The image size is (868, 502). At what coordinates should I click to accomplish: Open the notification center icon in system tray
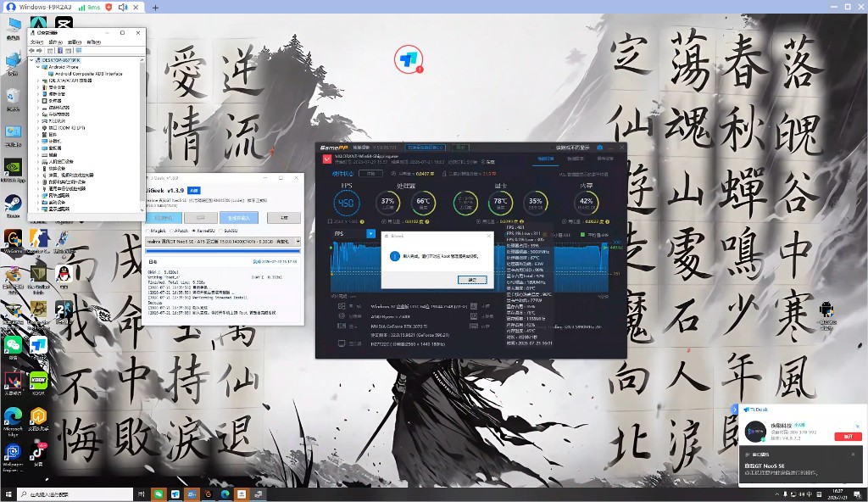tap(858, 494)
